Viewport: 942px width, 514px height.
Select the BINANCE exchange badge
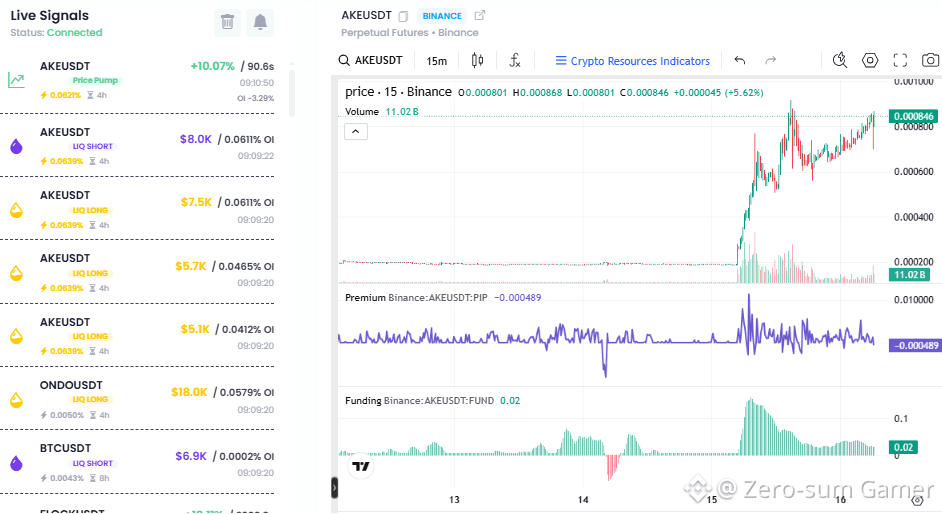pyautogui.click(x=442, y=16)
